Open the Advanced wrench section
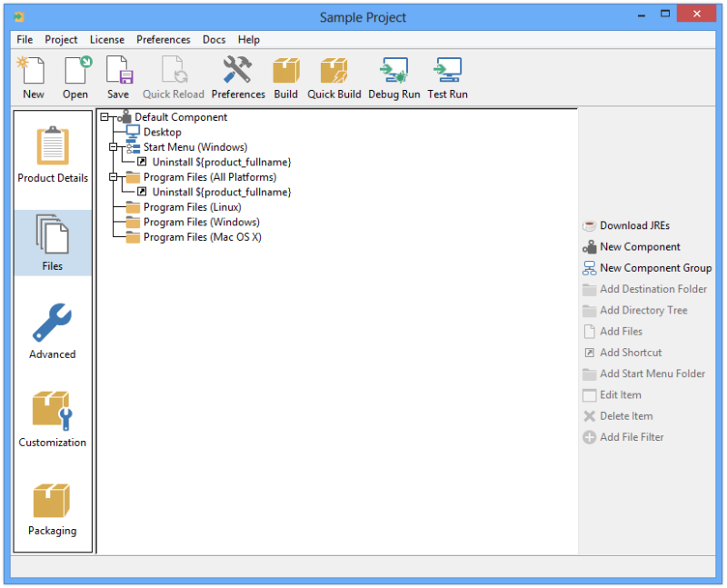Screen dimensions: 727x588 pyautogui.click(x=53, y=331)
